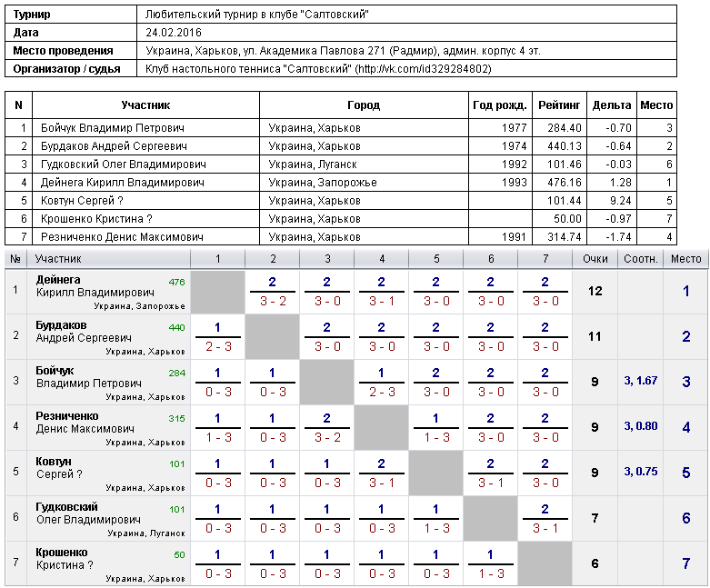Click the organizer text 'Клуб настольного тенниса "Салтовский"' with vk.com link

[x=318, y=69]
